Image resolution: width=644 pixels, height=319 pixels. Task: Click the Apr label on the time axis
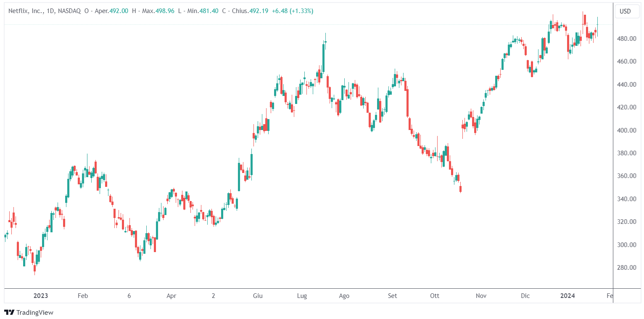[x=171, y=296]
